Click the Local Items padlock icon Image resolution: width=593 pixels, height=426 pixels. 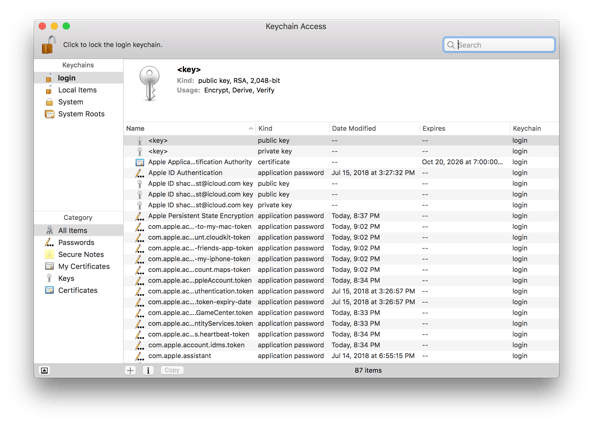tap(49, 90)
